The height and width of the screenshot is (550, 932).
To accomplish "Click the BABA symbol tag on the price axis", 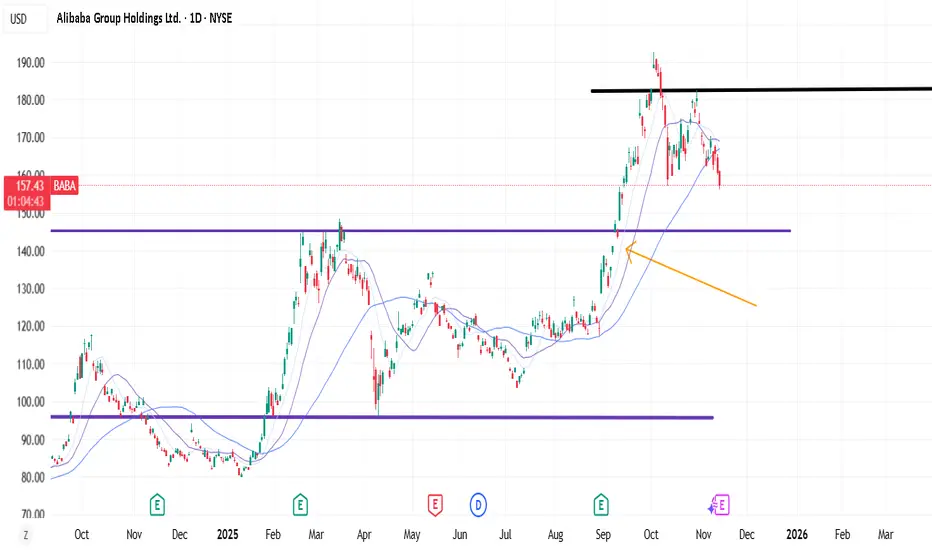I will click(x=65, y=186).
